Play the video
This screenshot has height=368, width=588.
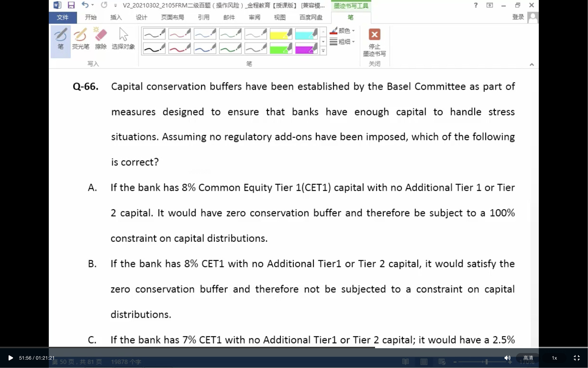[10, 358]
